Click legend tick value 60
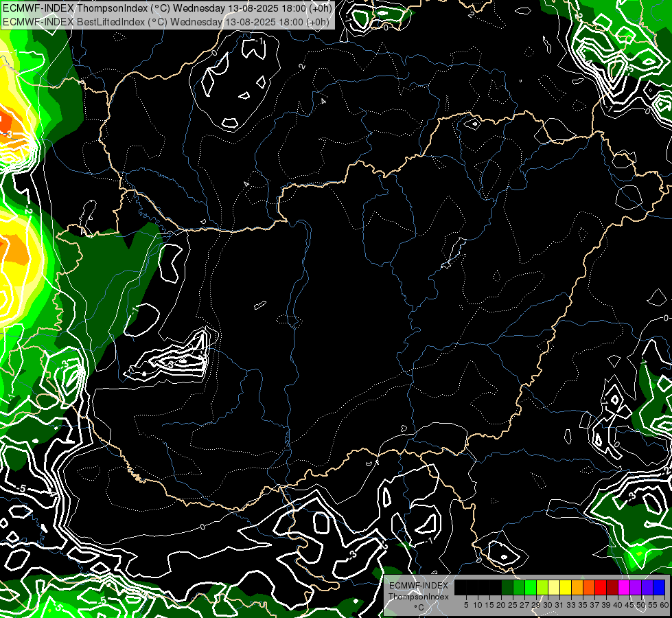Screen dimensions: 672x618 point(664,605)
